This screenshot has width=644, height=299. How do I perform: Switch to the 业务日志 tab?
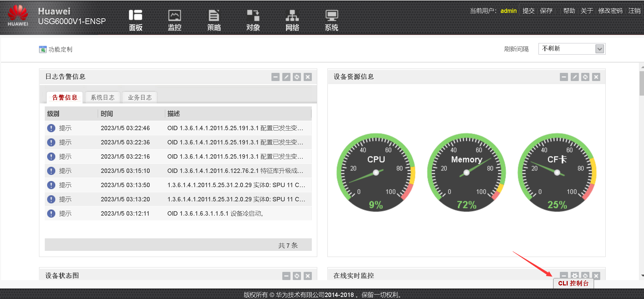(140, 98)
